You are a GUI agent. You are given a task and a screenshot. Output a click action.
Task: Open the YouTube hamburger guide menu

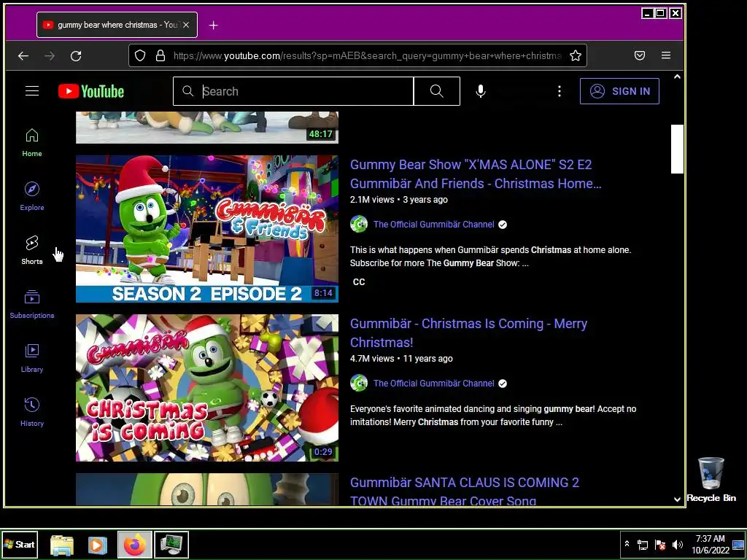pyautogui.click(x=32, y=90)
